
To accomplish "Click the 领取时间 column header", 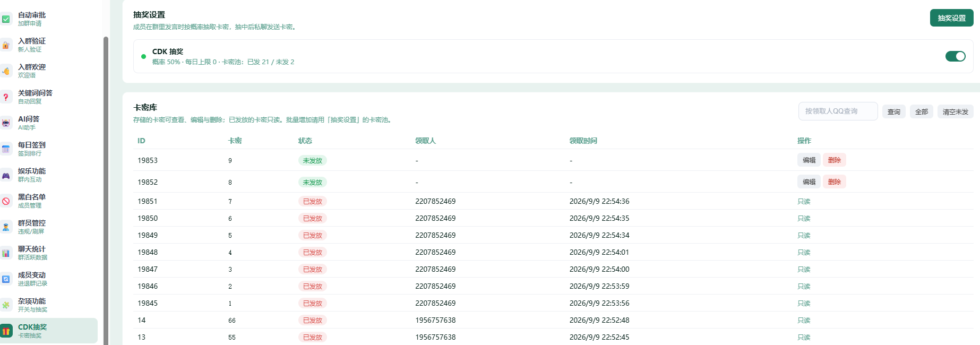I will 583,141.
